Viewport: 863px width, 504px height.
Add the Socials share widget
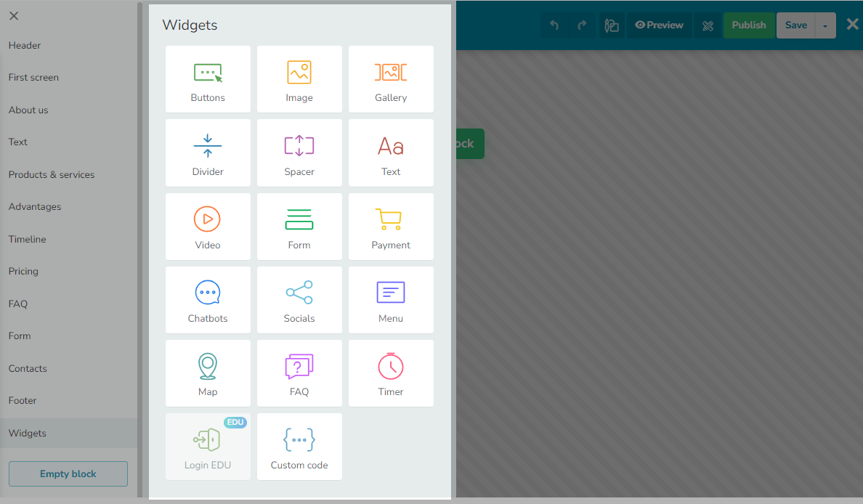coord(299,300)
